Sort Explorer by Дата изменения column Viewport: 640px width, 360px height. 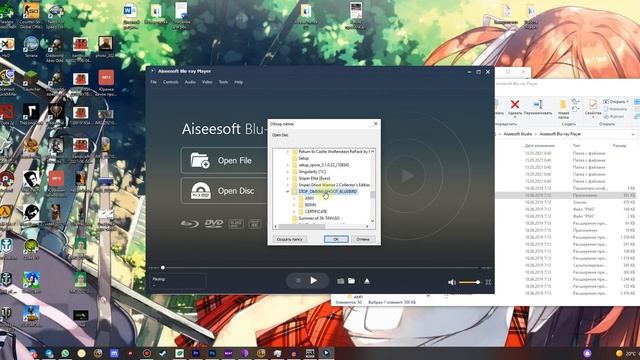click(x=540, y=146)
